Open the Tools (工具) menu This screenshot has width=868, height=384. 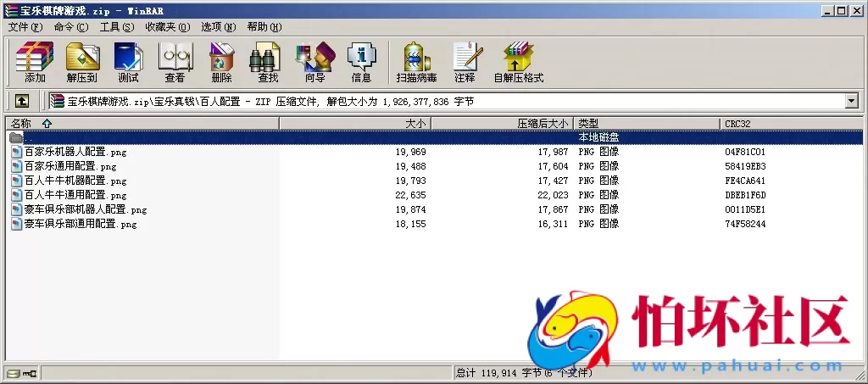(117, 27)
